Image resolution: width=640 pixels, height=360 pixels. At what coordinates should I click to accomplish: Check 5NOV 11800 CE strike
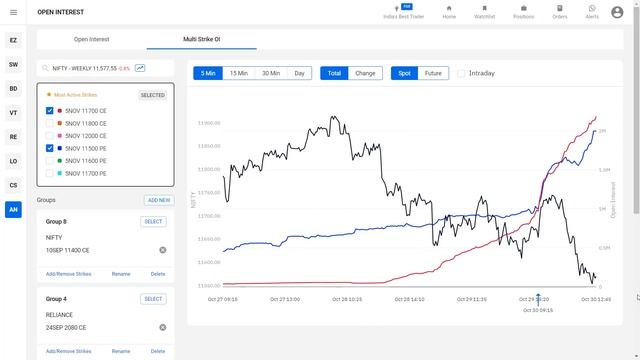pyautogui.click(x=49, y=123)
